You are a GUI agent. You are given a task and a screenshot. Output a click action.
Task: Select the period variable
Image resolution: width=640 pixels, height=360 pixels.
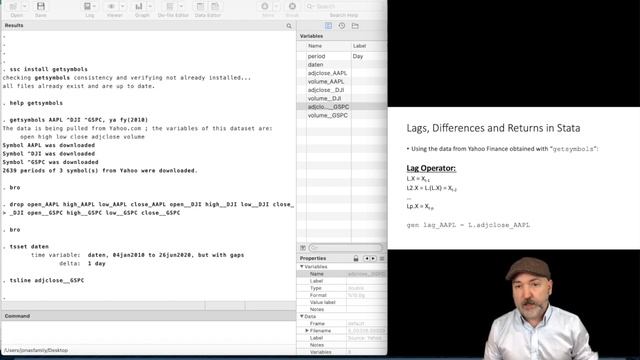[x=316, y=56]
